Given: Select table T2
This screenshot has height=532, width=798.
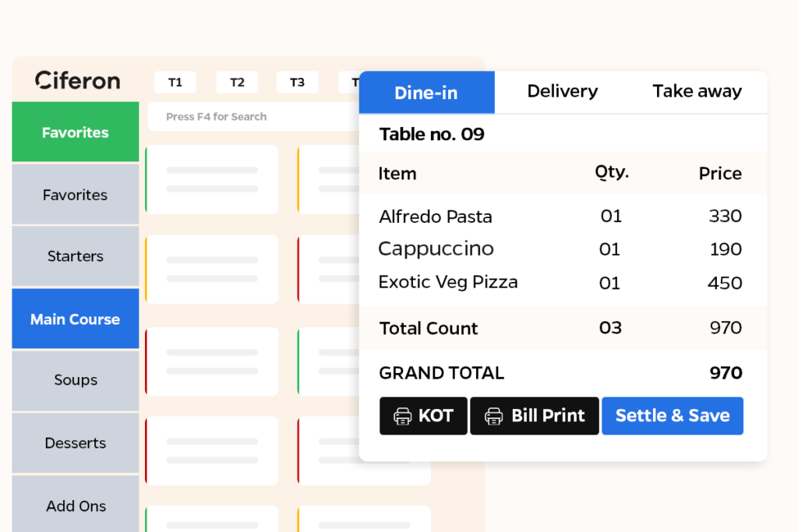Looking at the screenshot, I should tap(237, 83).
